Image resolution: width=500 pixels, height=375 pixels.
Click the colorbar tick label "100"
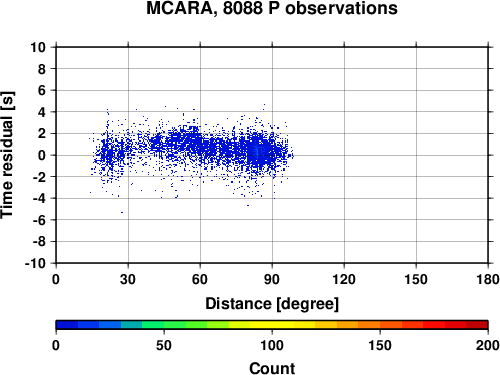tap(272, 345)
